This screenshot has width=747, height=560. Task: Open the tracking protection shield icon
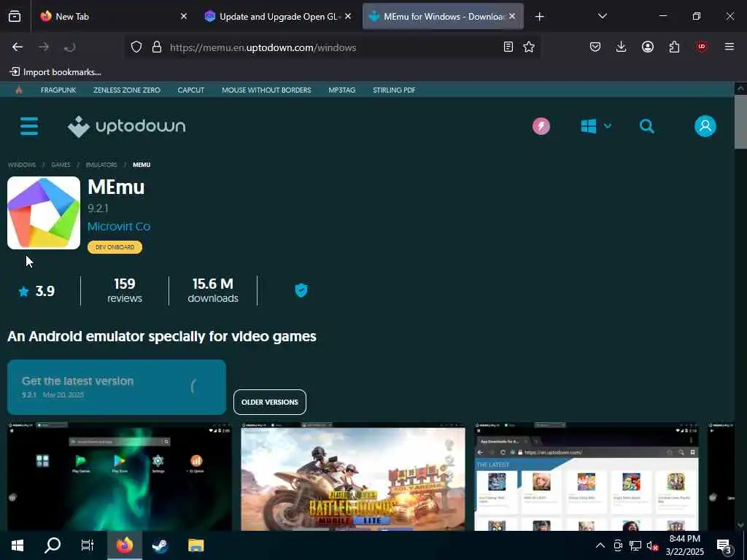[136, 47]
